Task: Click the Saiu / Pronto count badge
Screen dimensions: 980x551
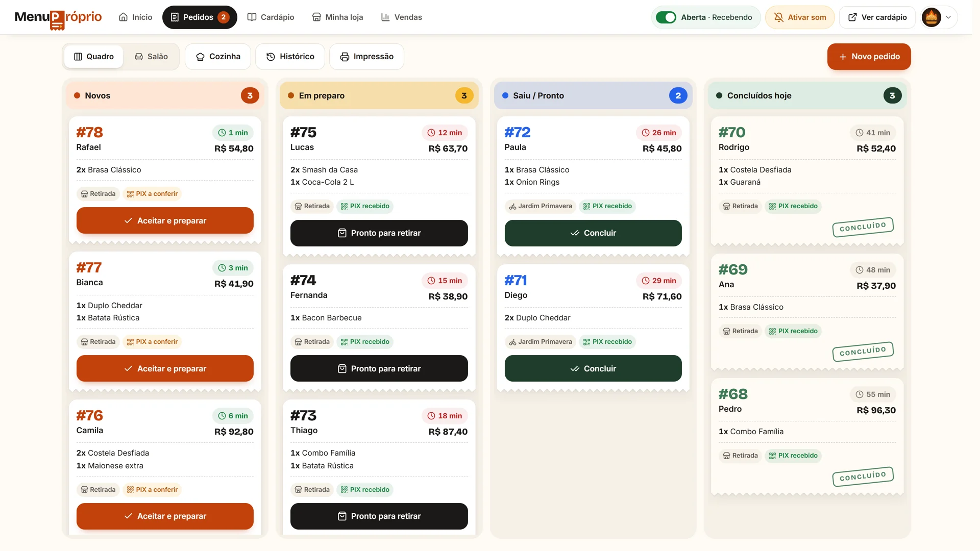Action: click(x=678, y=95)
